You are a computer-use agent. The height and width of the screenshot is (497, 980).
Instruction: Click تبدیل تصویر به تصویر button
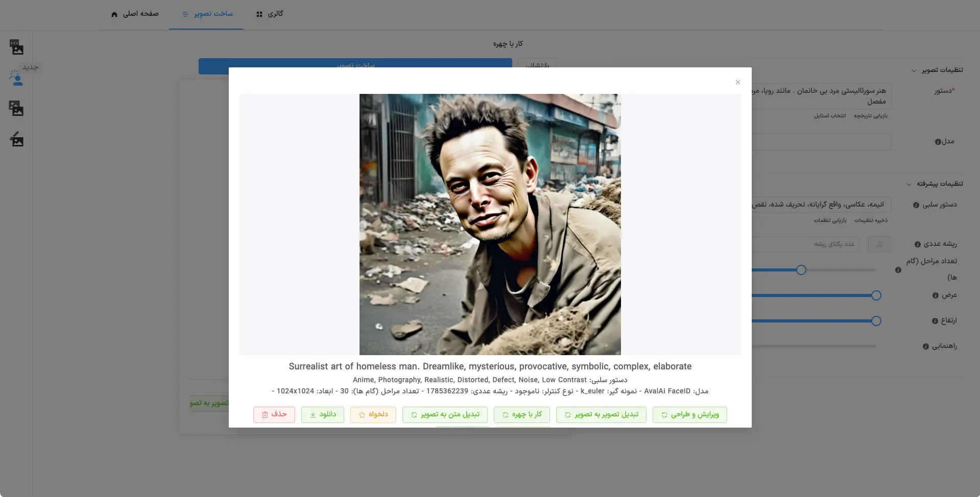[601, 414]
